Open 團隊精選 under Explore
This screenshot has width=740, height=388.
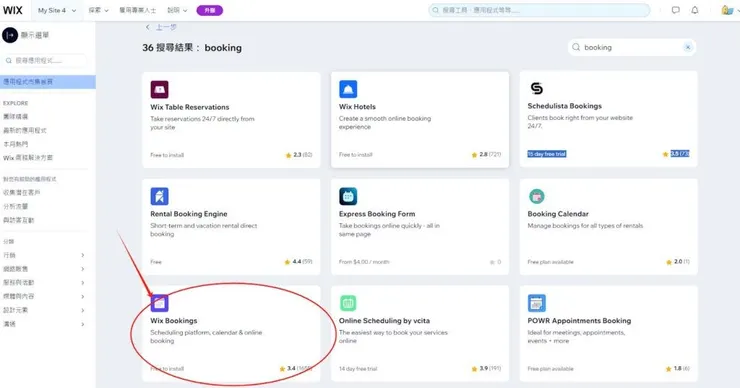(16, 117)
